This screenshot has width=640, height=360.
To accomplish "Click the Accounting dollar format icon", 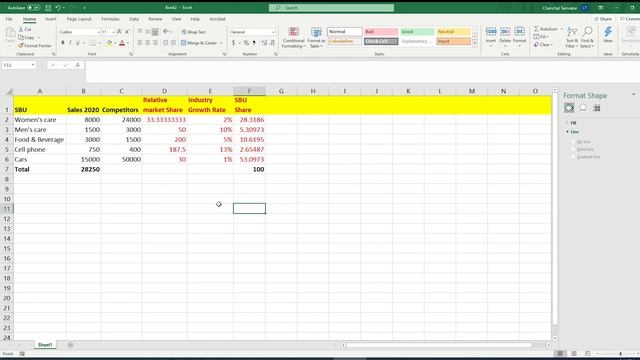I will click(x=233, y=43).
